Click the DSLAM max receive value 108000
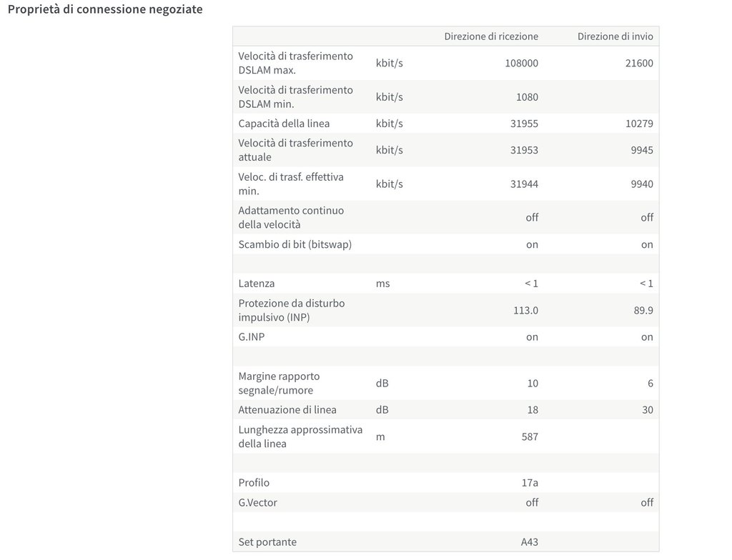This screenshot has width=732, height=560. coord(521,63)
